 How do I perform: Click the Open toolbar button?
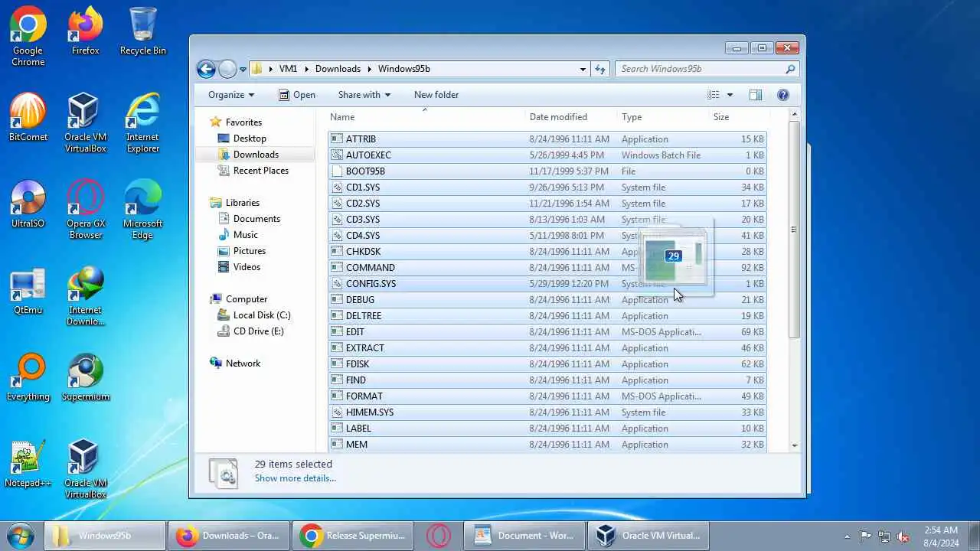click(x=297, y=95)
